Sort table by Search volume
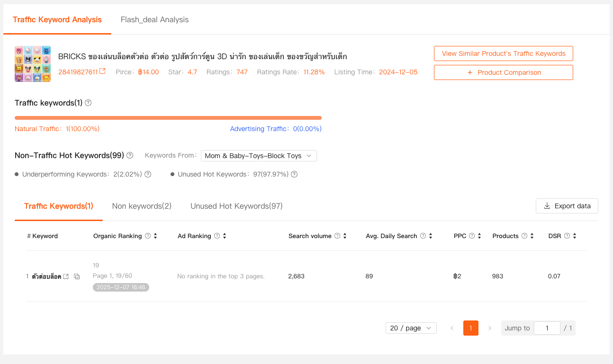613x364 pixels. coord(345,236)
